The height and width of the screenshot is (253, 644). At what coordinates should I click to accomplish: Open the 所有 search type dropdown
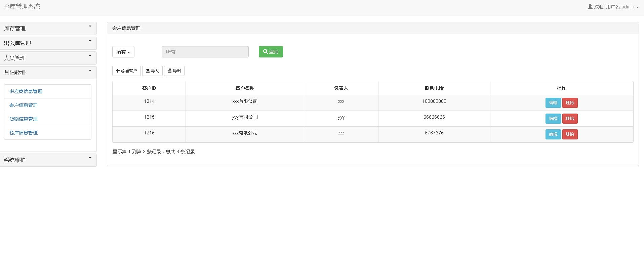click(x=123, y=52)
